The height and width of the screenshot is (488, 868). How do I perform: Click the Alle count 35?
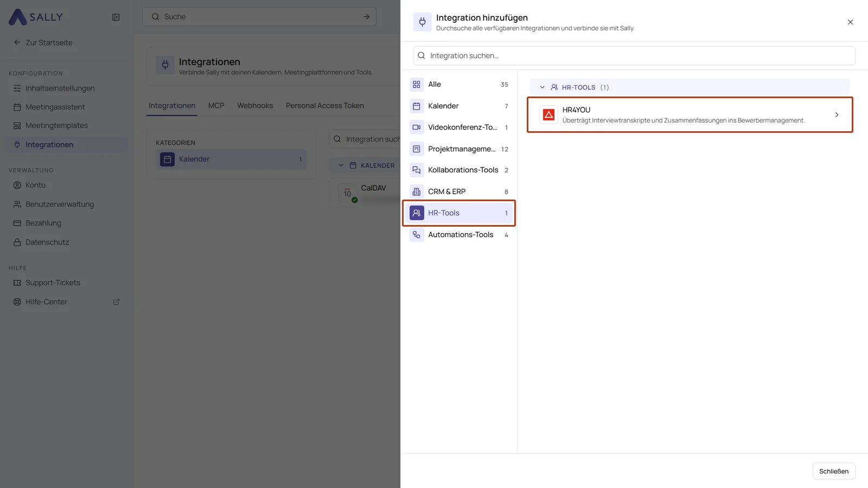pyautogui.click(x=505, y=85)
